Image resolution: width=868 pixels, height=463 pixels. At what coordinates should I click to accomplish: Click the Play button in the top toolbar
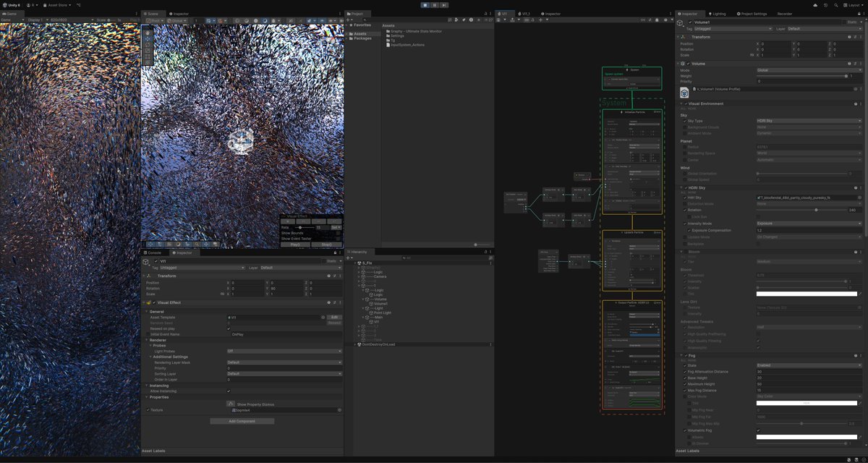point(425,5)
